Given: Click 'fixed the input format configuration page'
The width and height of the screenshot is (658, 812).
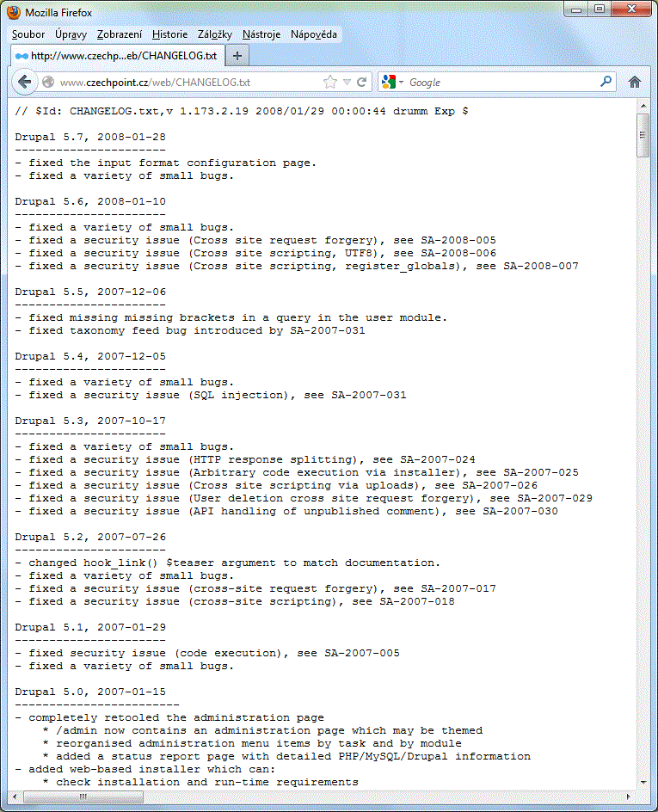Looking at the screenshot, I should click(x=166, y=163).
